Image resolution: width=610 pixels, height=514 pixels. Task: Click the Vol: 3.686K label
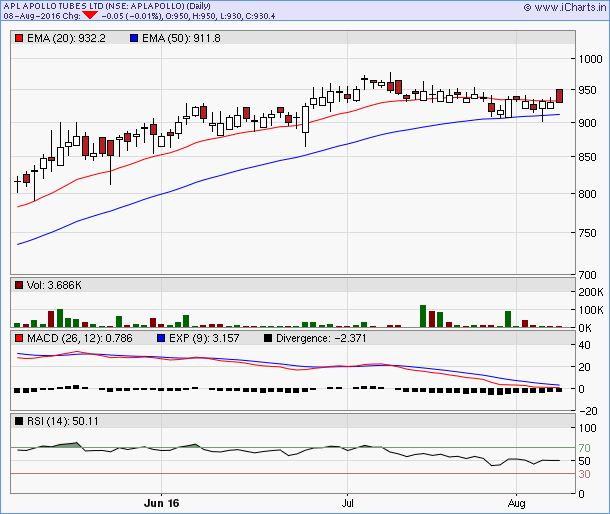click(x=54, y=285)
